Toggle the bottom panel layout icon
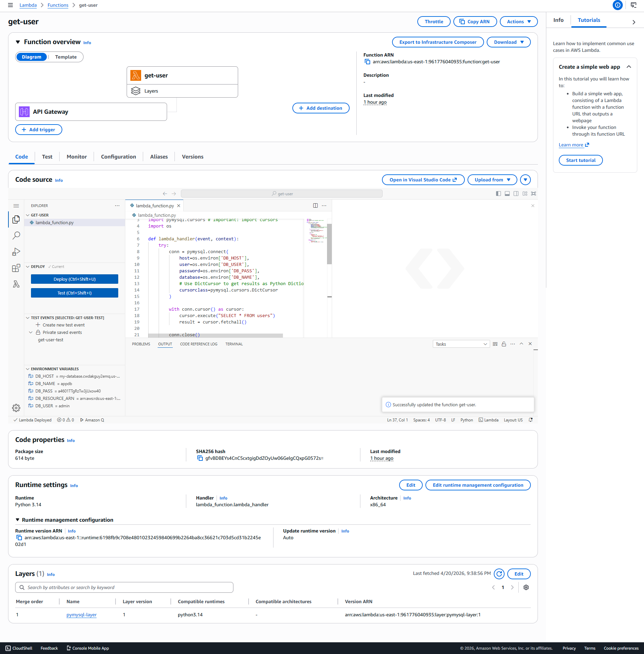The width and height of the screenshot is (644, 654). [x=507, y=194]
